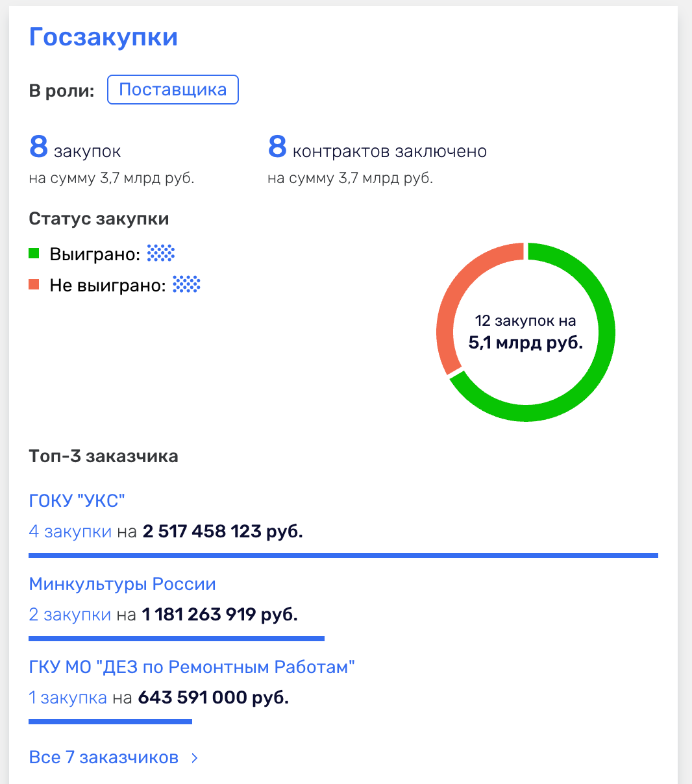Click the dotted hidden value next to Не выиграно
The image size is (692, 784).
tap(184, 284)
